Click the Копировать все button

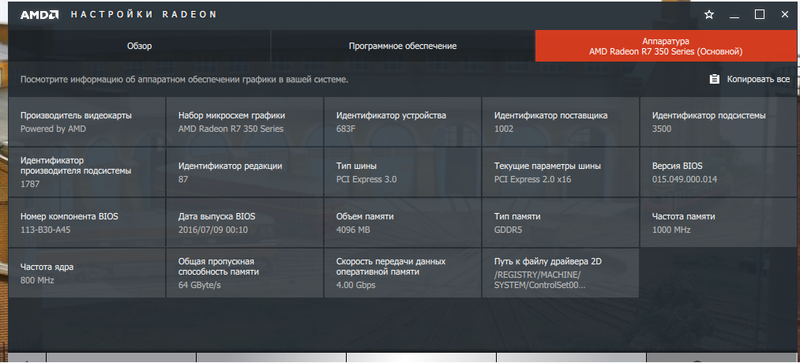pyautogui.click(x=749, y=79)
